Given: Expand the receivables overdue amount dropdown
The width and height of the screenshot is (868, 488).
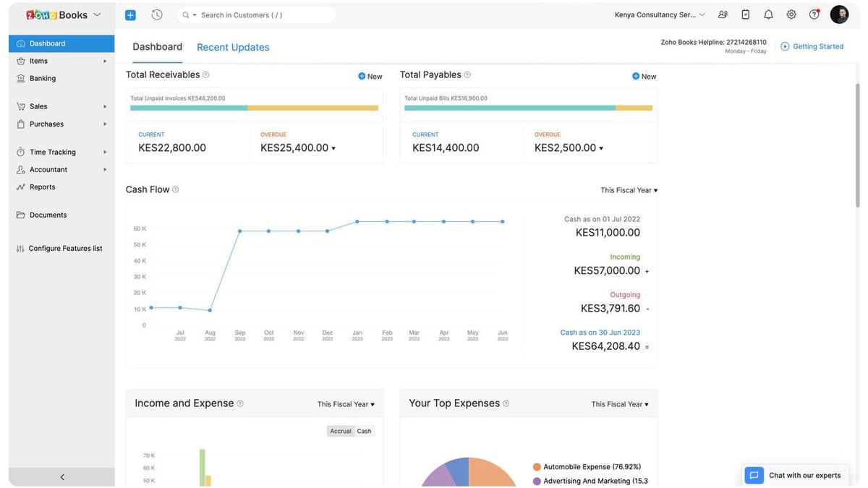Looking at the screenshot, I should tap(333, 148).
